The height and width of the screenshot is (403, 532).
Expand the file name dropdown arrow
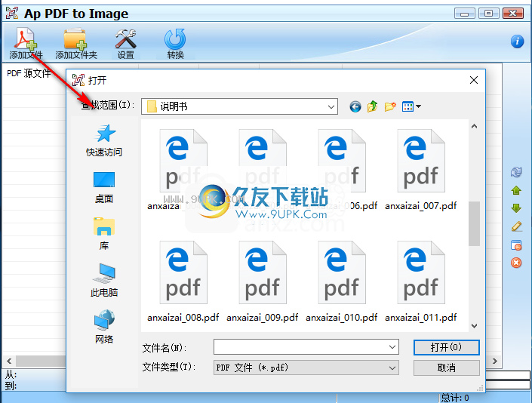pyautogui.click(x=392, y=347)
